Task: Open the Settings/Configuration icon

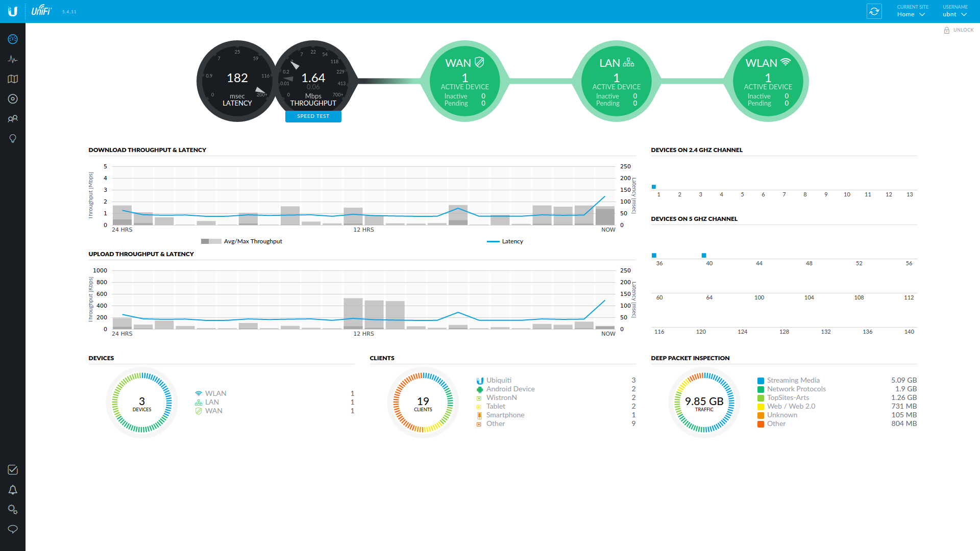Action: point(12,509)
